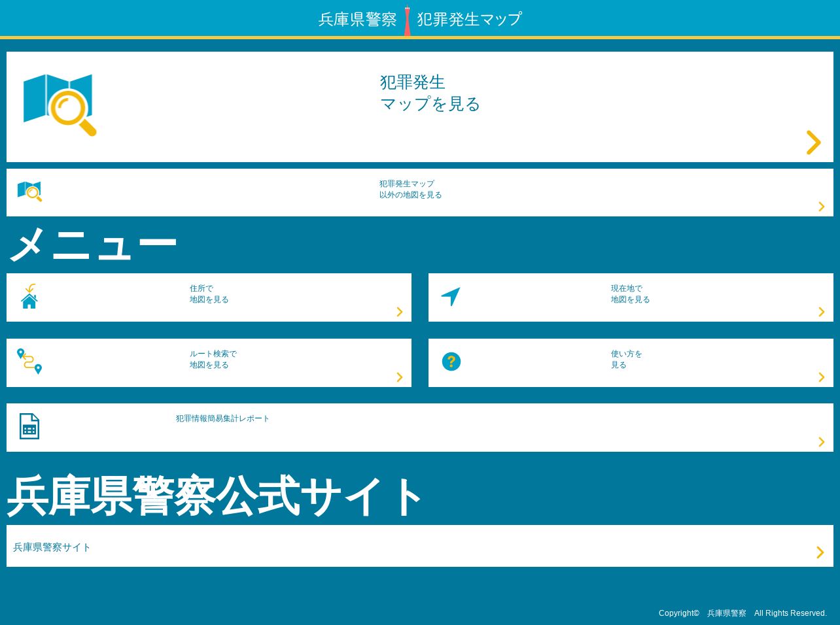The image size is (840, 625).
Task: Open the 犯罪発生マップを見る link text
Action: point(430,93)
